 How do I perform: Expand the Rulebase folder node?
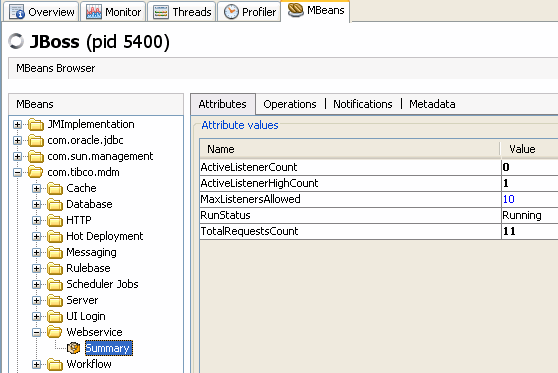tap(36, 268)
